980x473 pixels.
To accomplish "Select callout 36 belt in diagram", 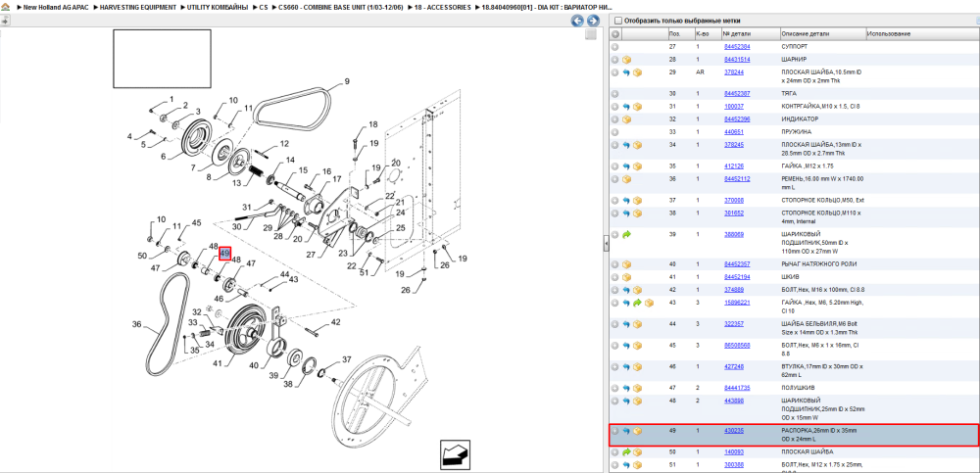I will 137,324.
